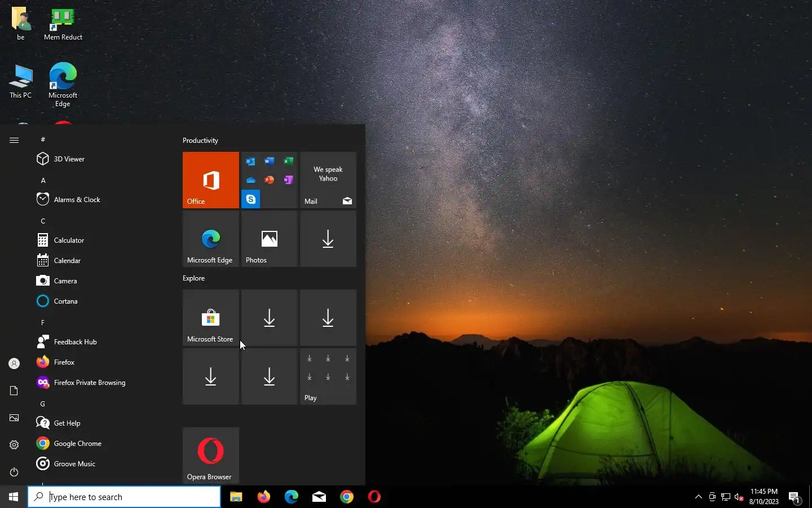Click the Power button in Start menu
812x508 pixels.
[x=14, y=472]
